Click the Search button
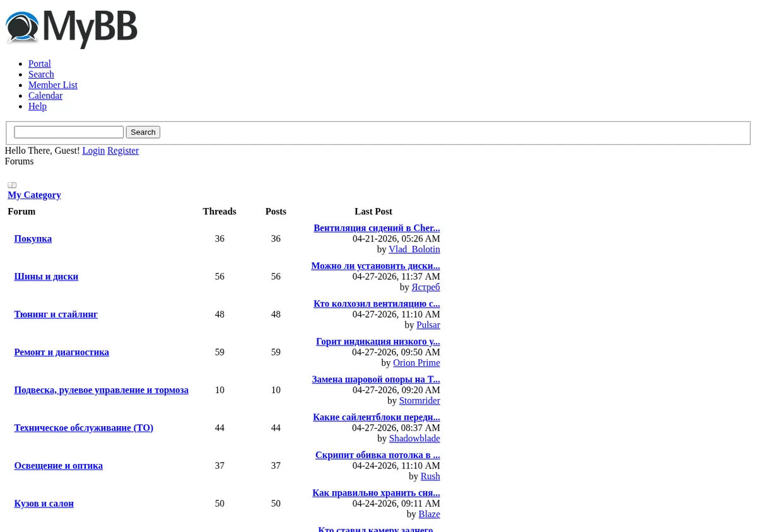Screen dimensions: 757x532 pyautogui.click(x=143, y=132)
